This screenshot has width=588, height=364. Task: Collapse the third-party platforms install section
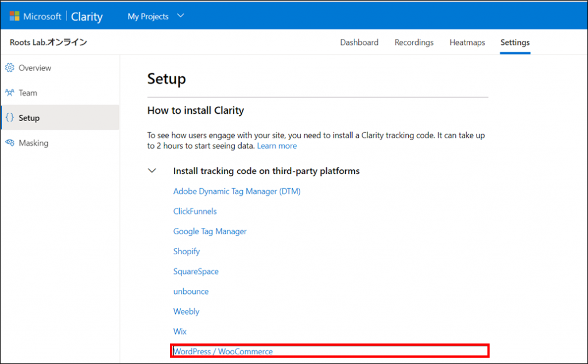(x=152, y=171)
